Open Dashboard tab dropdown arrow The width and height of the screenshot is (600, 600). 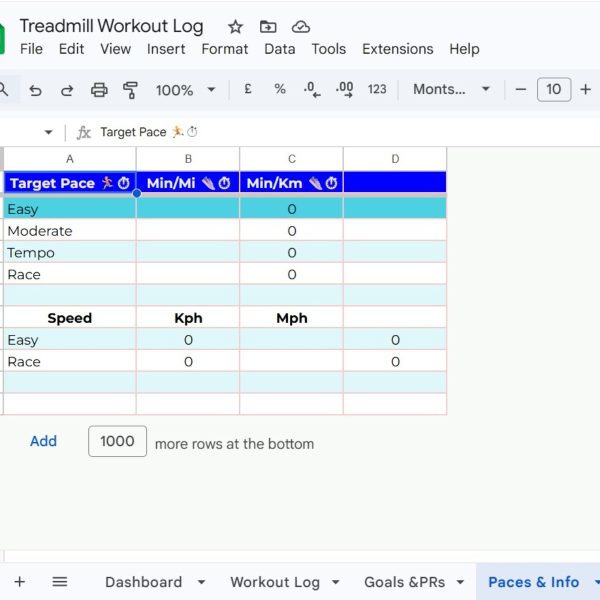tap(201, 582)
